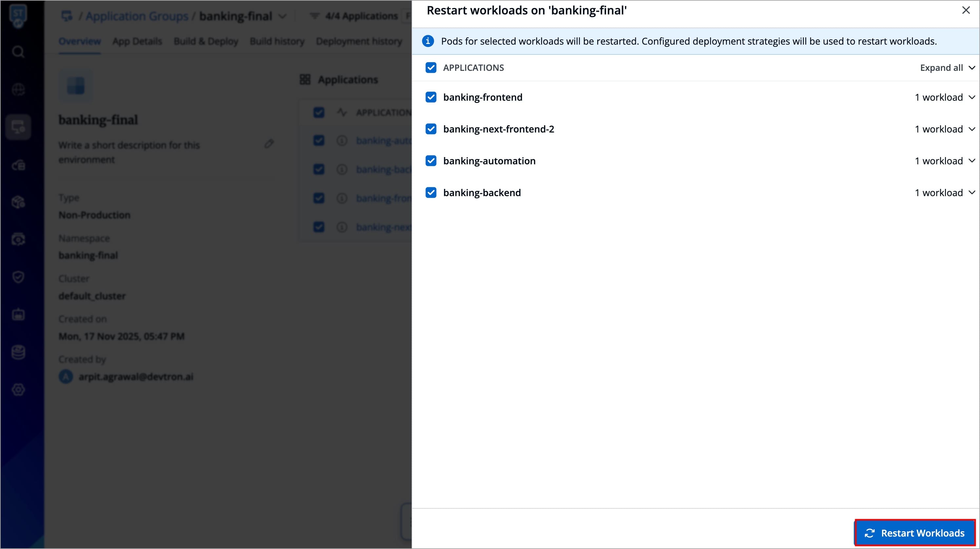This screenshot has width=980, height=549.
Task: Click the pencil icon to edit the description
Action: click(269, 144)
